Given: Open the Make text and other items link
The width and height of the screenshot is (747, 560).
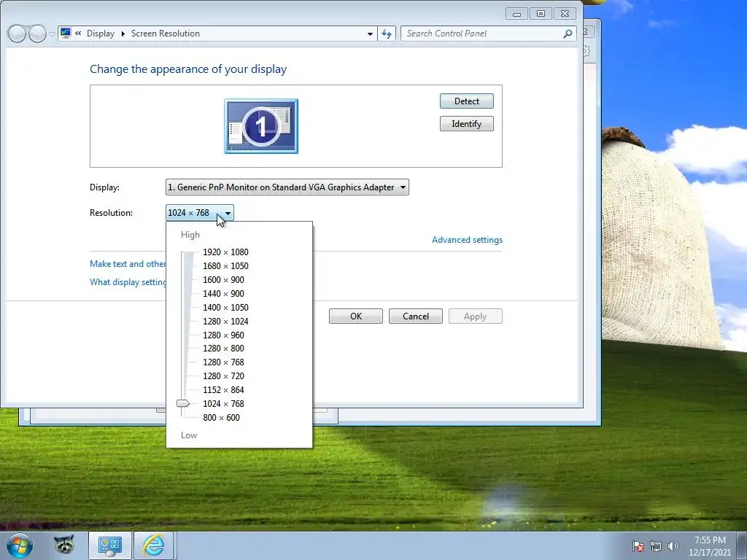Looking at the screenshot, I should click(128, 264).
